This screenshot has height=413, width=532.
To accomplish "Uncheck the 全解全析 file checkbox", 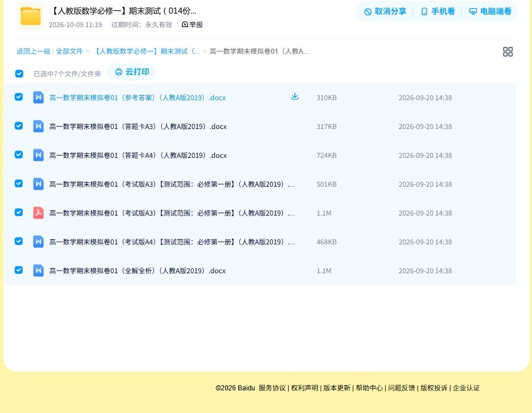I will tap(19, 270).
